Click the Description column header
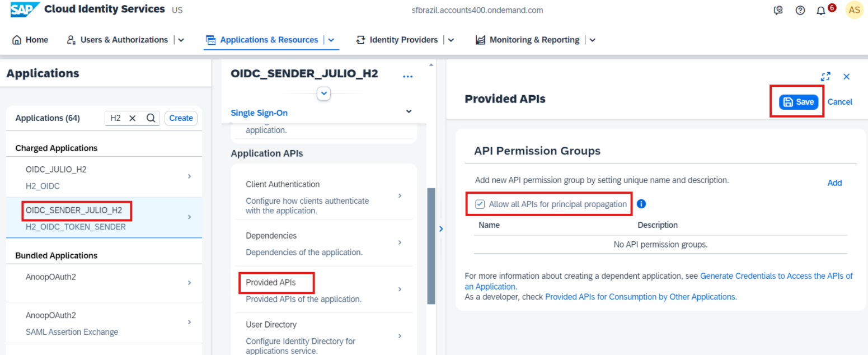 point(658,225)
